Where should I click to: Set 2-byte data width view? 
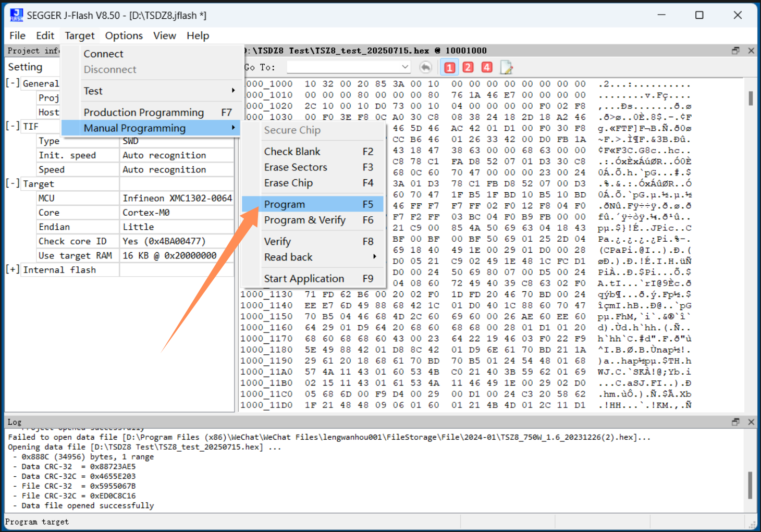coord(468,67)
